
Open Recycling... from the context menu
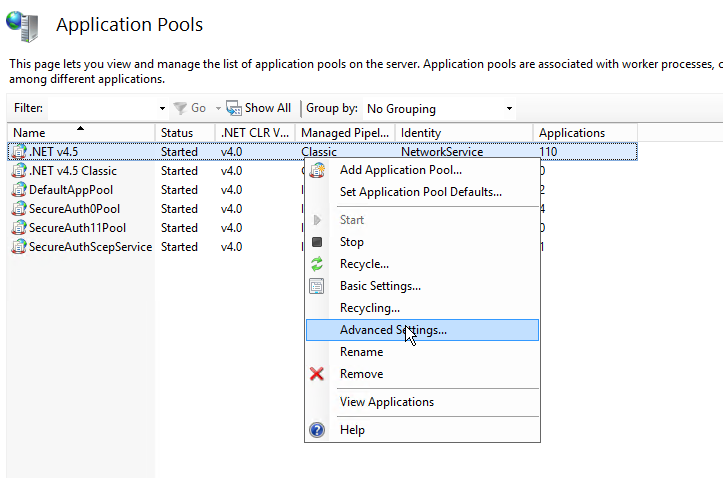pos(422,308)
